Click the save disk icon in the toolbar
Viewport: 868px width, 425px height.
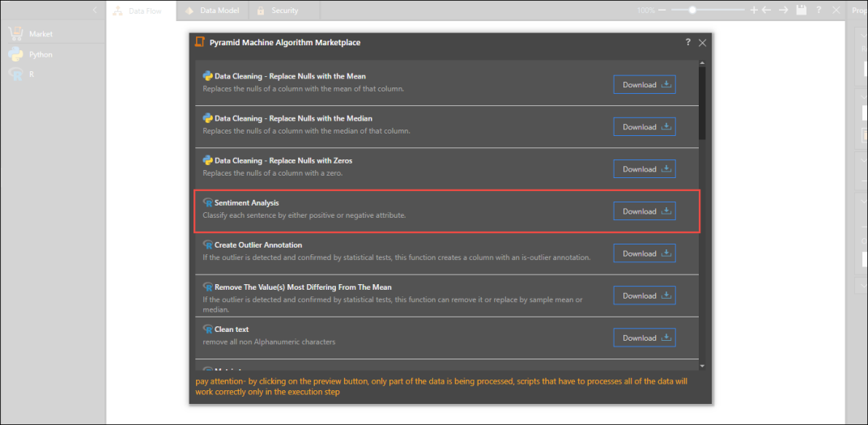[x=801, y=11]
